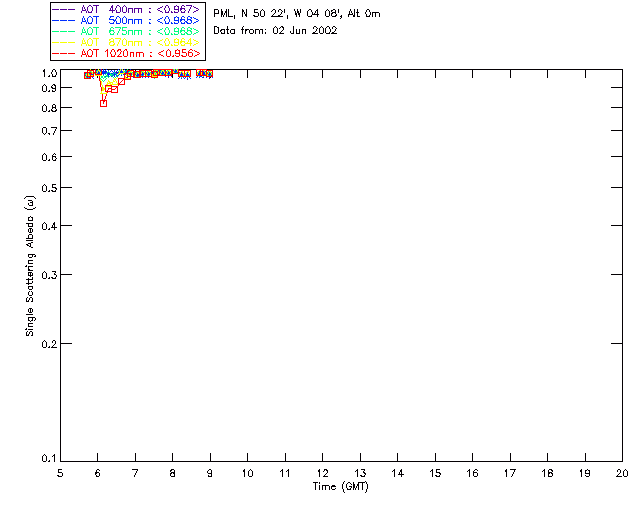Click the 'Time (GMT)' x-axis title
Screen dimensions: 640x512
pyautogui.click(x=341, y=487)
